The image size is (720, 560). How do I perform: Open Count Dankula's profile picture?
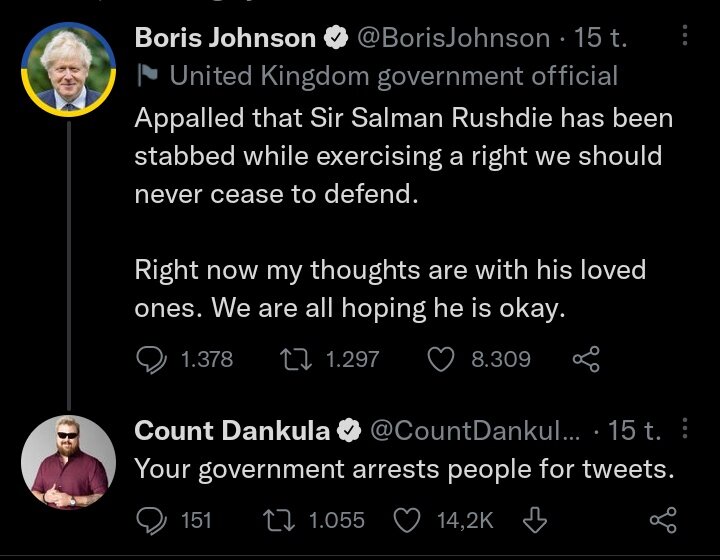tap(68, 462)
